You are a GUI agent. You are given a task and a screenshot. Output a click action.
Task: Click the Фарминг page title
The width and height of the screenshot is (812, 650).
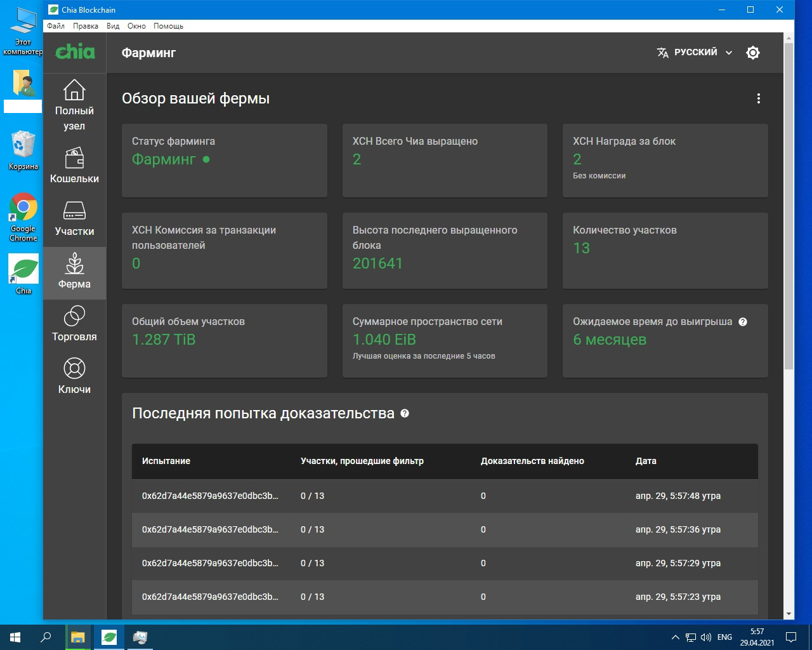point(148,53)
